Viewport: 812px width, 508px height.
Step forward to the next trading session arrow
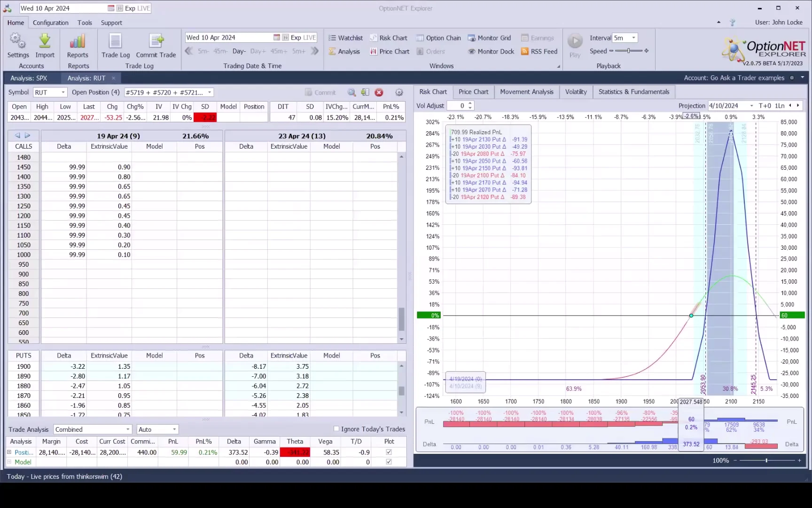click(314, 51)
